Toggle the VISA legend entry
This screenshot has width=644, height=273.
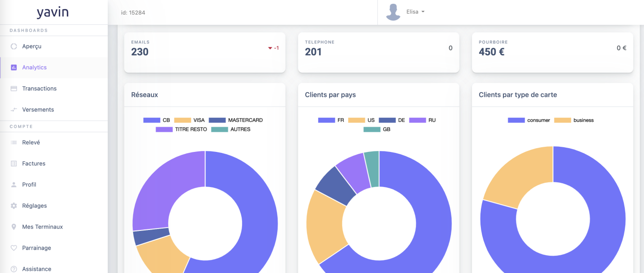pos(190,120)
